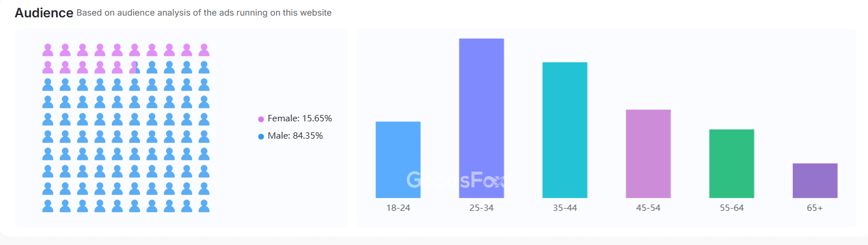Image resolution: width=868 pixels, height=245 pixels.
Task: Click the Audience section heading
Action: point(44,13)
